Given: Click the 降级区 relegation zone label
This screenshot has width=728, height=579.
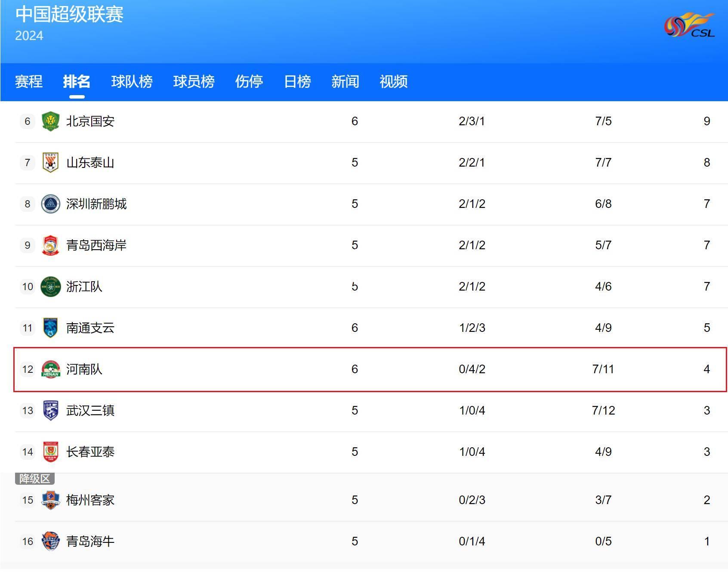Looking at the screenshot, I should 34,479.
